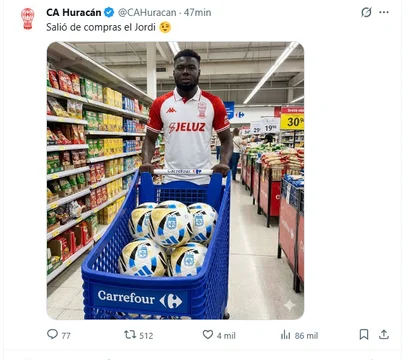
Task: Open the 47min timestamp link
Action: point(197,13)
